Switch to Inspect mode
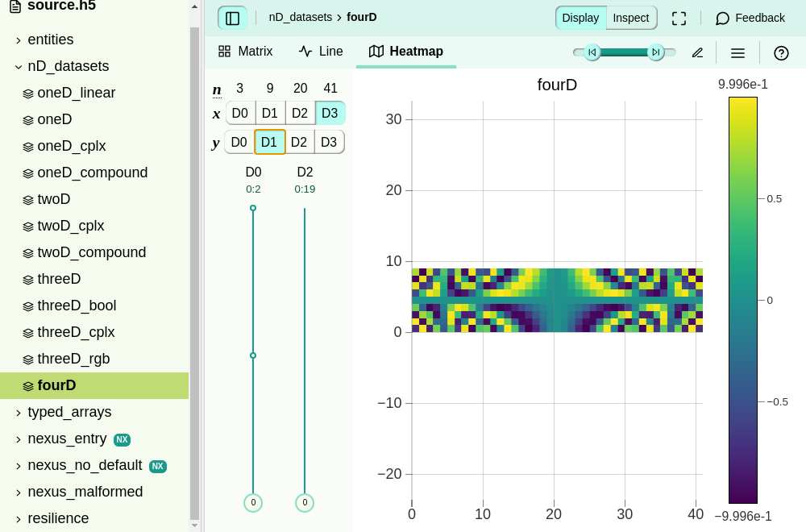Screen dimensions: 806x532 [631, 18]
